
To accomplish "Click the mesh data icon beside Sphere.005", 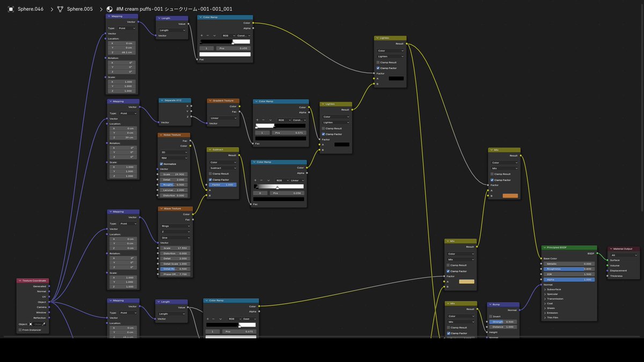I will pyautogui.click(x=60, y=9).
